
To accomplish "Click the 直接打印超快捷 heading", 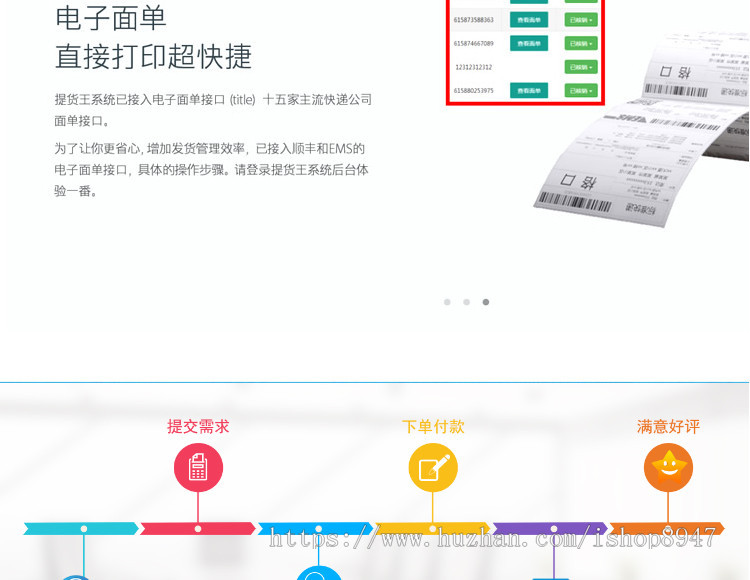I will click(x=153, y=56).
